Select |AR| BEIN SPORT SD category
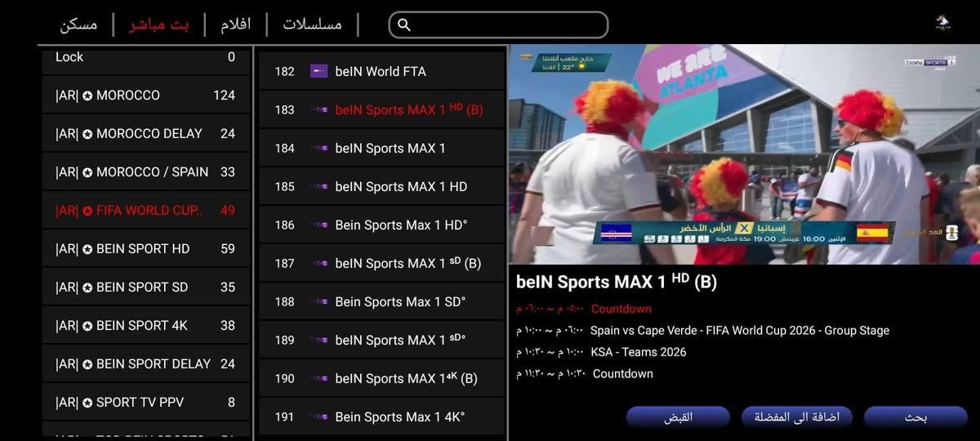Screen dimensions: 980x441 pos(145,287)
